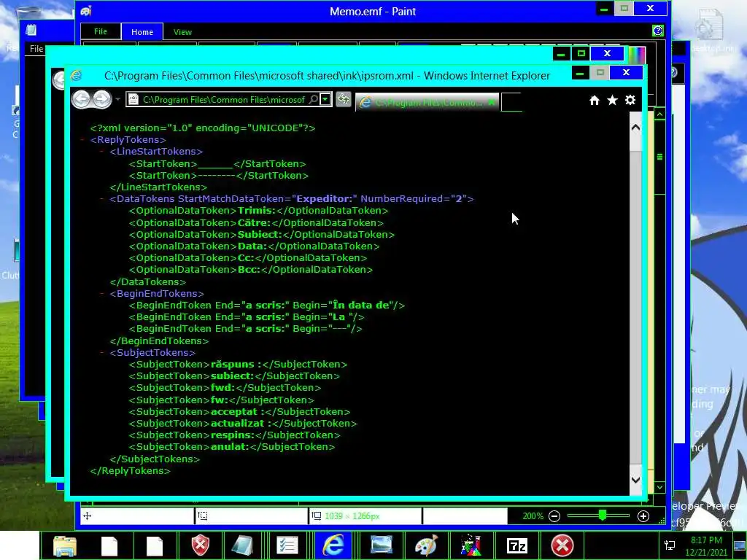Click the Internet Explorer refresh button
The height and width of the screenshot is (560, 747).
pyautogui.click(x=343, y=99)
